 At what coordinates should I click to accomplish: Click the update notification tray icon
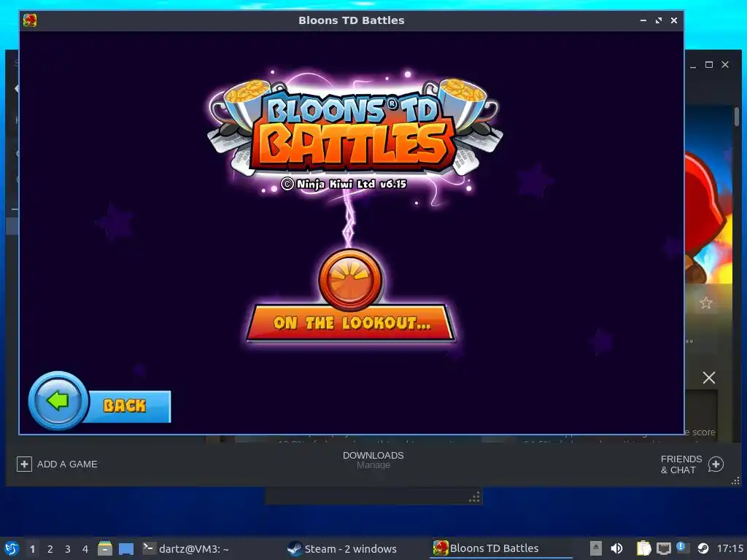pyautogui.click(x=683, y=548)
